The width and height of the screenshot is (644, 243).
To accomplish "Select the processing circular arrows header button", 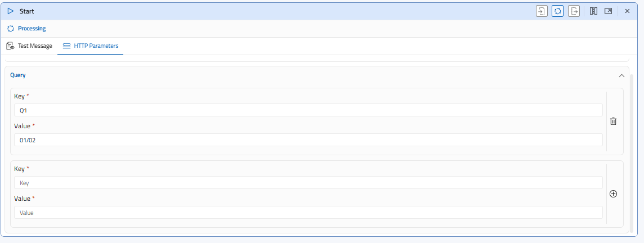I will coord(558,11).
